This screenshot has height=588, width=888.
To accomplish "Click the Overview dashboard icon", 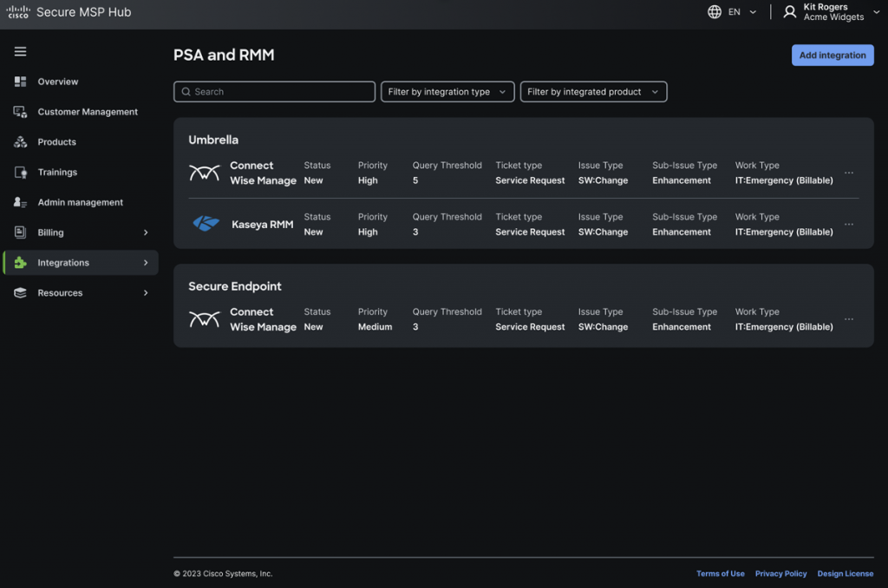I will tap(20, 82).
